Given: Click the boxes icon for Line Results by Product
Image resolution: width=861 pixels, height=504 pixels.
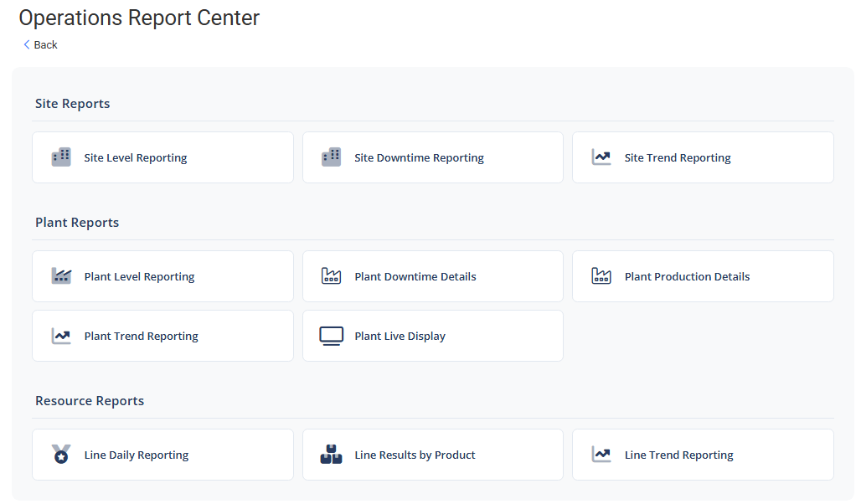Looking at the screenshot, I should [332, 455].
